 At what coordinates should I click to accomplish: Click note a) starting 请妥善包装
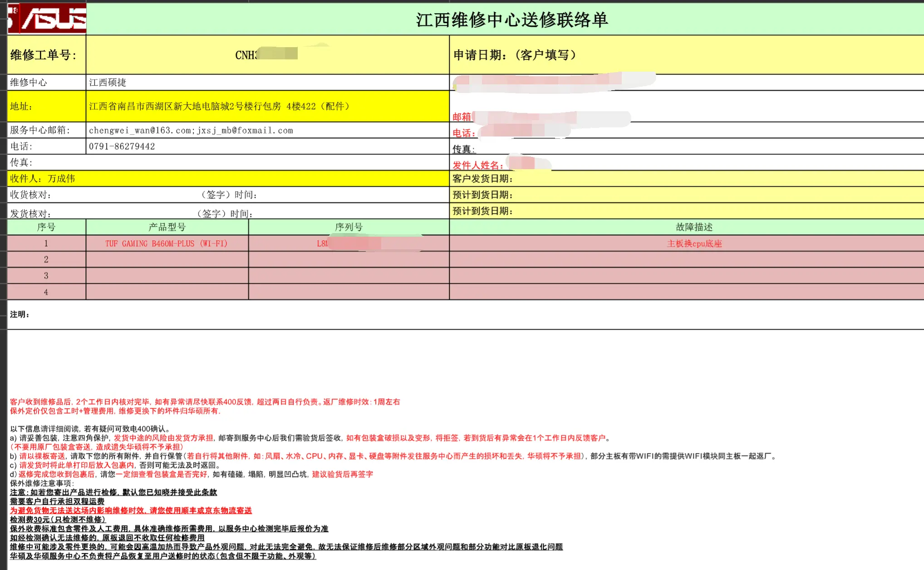tap(311, 438)
